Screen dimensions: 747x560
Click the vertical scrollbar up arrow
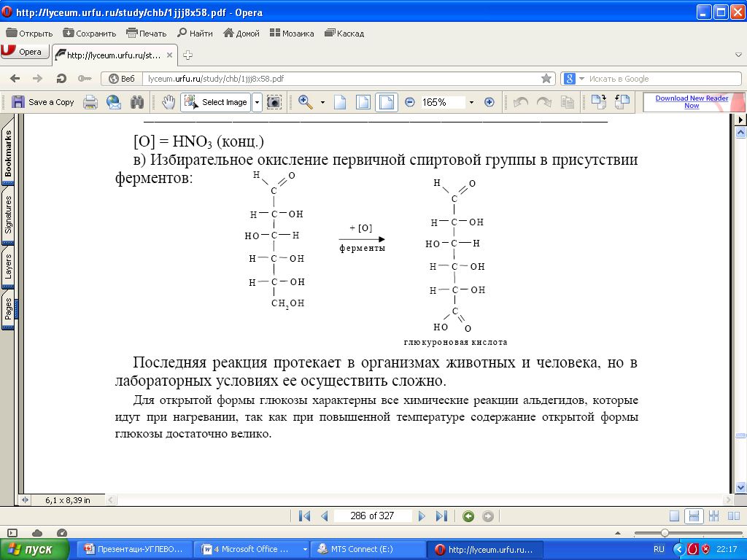(740, 133)
